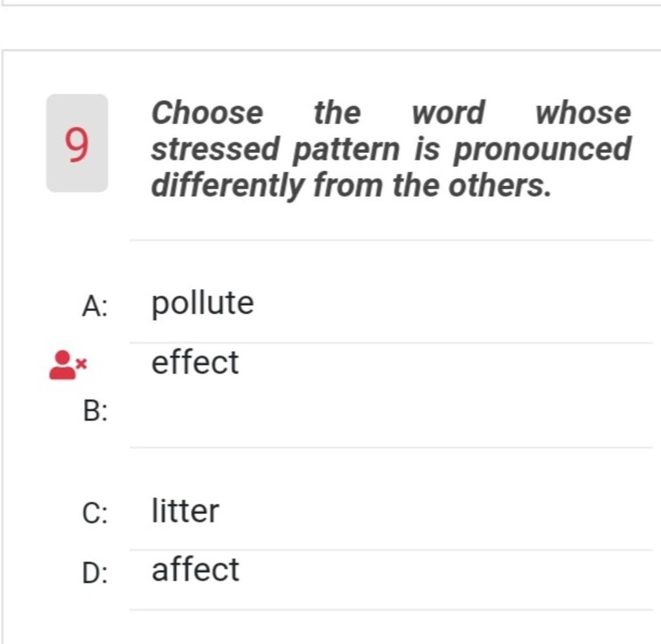This screenshot has height=644, width=661.
Task: Click the word differently in the question
Action: tap(228, 186)
